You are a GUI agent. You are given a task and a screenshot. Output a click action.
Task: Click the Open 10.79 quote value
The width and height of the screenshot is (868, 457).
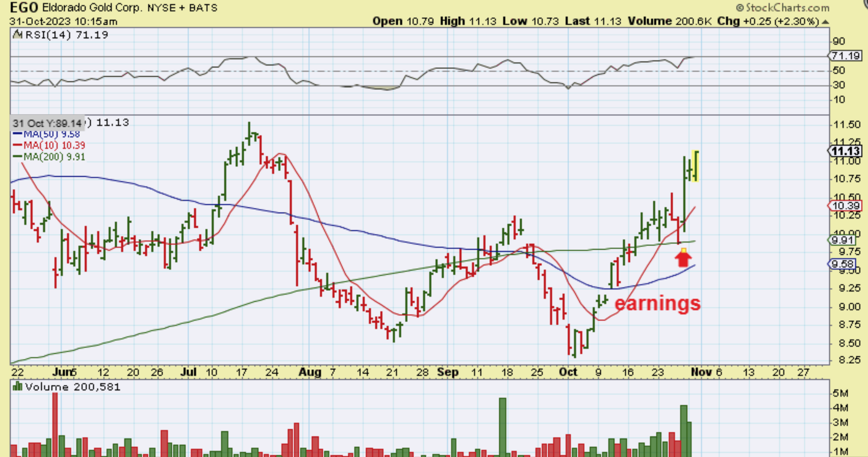(x=403, y=21)
